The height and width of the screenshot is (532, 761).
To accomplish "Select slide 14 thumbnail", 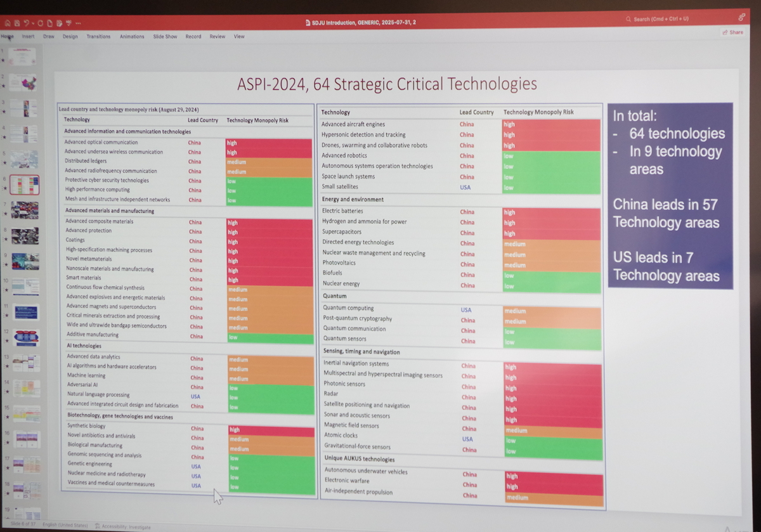I will 27,388.
